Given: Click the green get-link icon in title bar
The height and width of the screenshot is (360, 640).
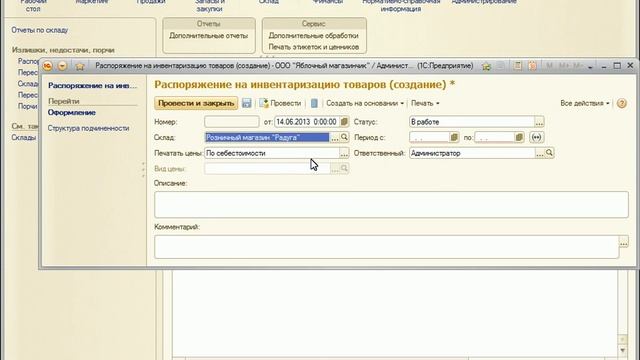Looking at the screenshot, I should (x=486, y=66).
